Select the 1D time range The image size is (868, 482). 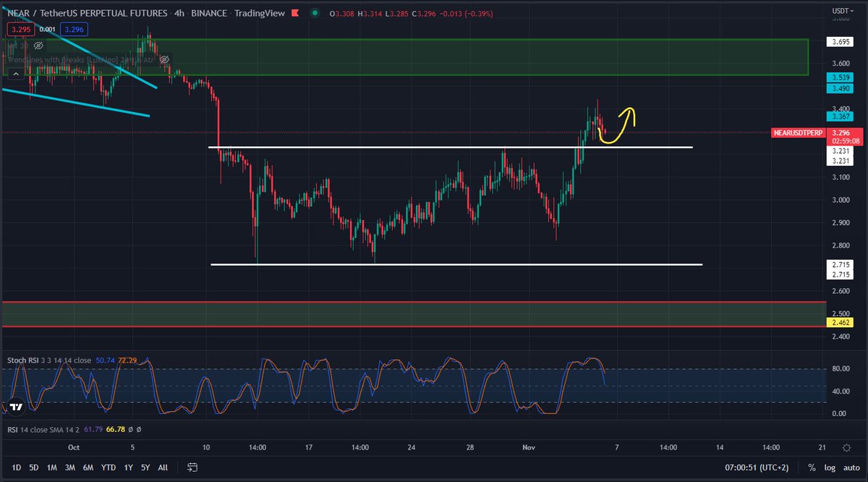point(16,468)
